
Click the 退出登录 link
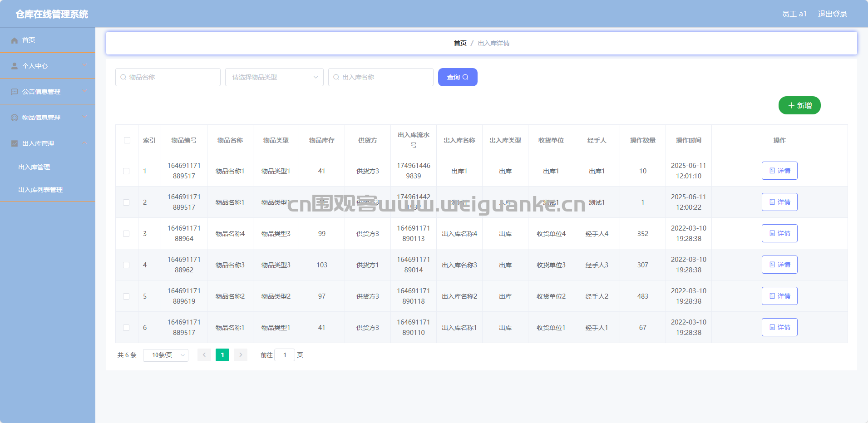click(833, 14)
